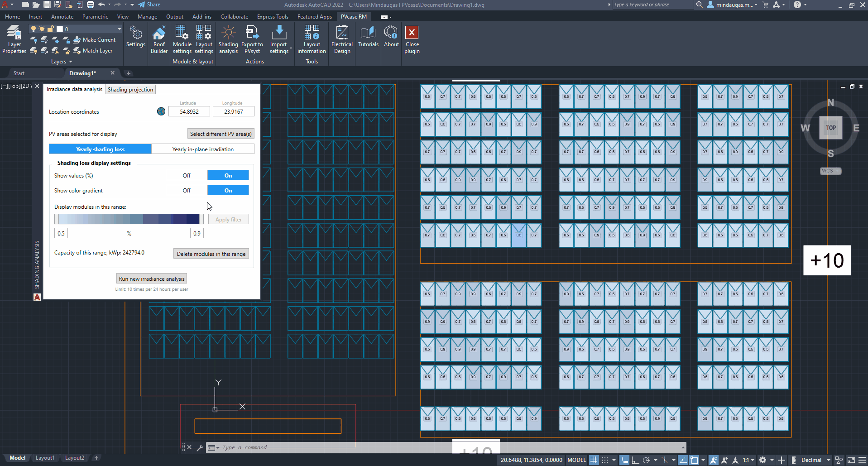Click the Workspace Switching gear icon

(763, 460)
